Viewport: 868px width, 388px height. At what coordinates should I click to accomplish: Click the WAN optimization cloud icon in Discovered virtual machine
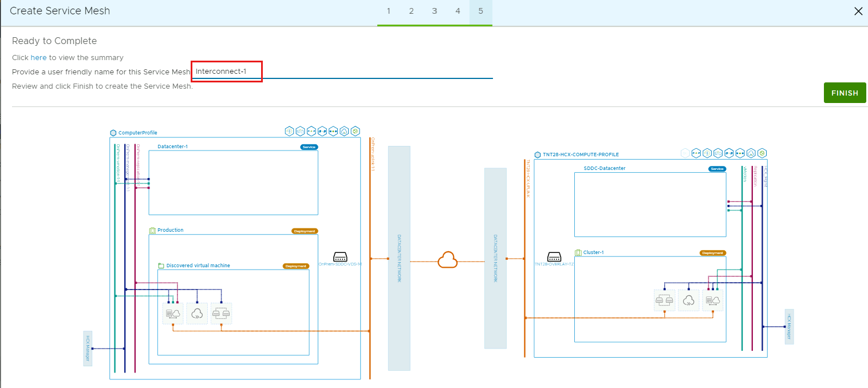197,314
